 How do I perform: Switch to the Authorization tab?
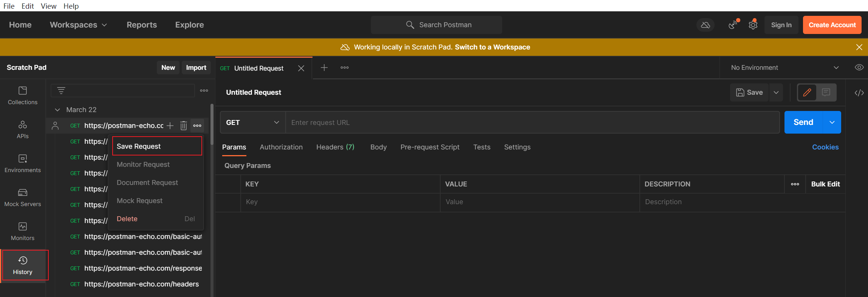coord(281,147)
